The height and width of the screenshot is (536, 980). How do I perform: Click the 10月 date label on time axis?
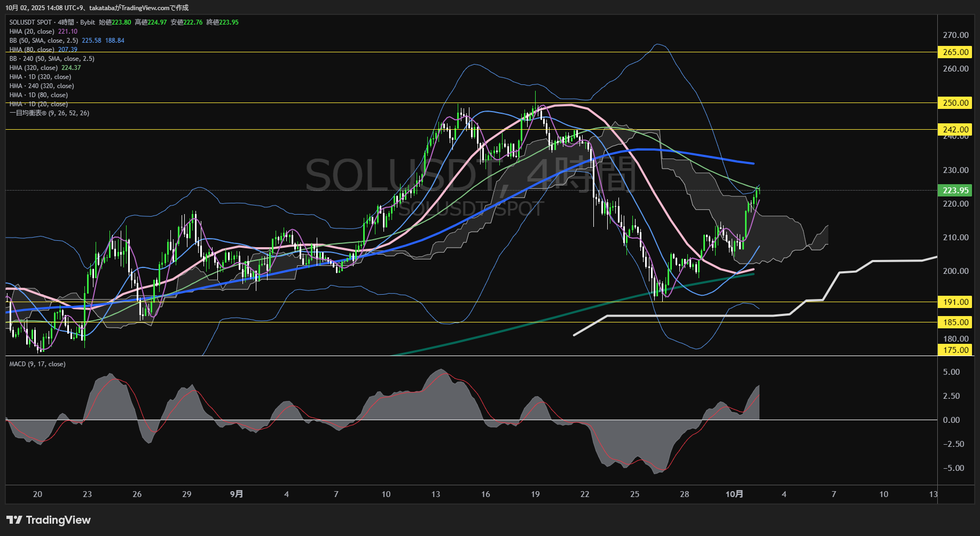pos(734,494)
